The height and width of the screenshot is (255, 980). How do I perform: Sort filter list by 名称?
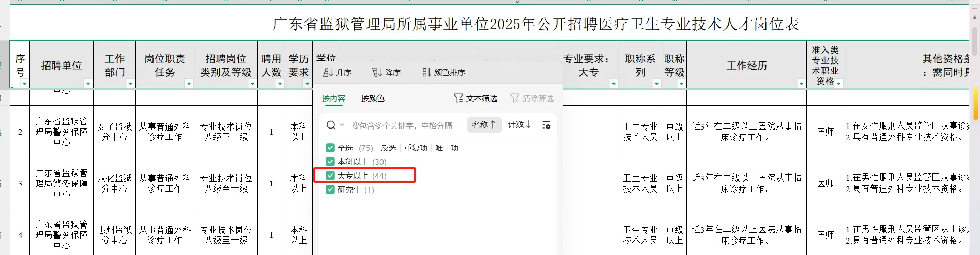pos(484,125)
